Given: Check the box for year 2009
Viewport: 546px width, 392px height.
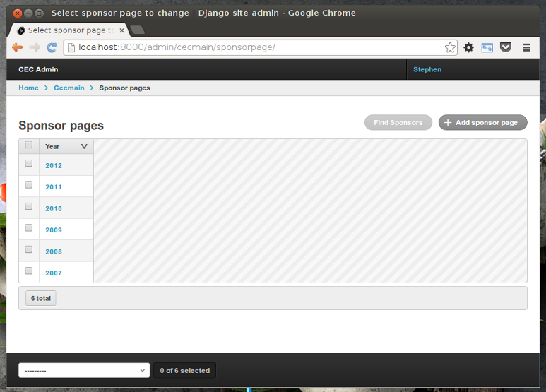Looking at the screenshot, I should (x=28, y=227).
